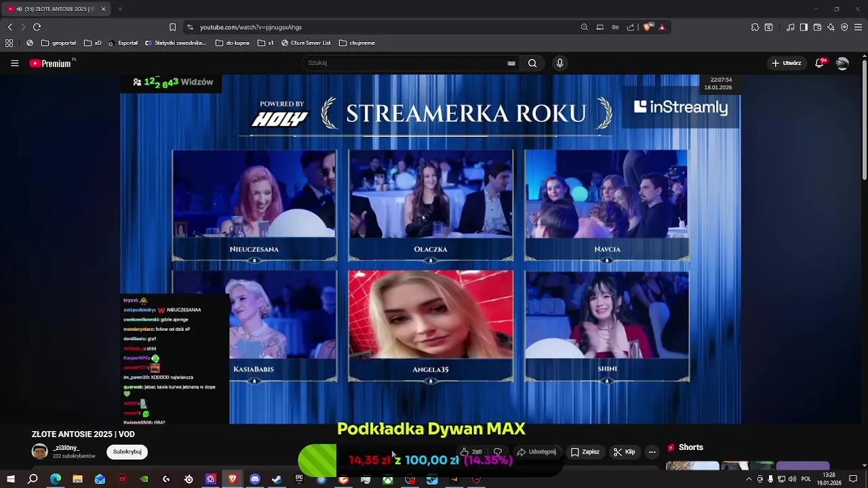Open the system volume tray icon
Viewport: 868px width, 488px height.
pos(792,479)
